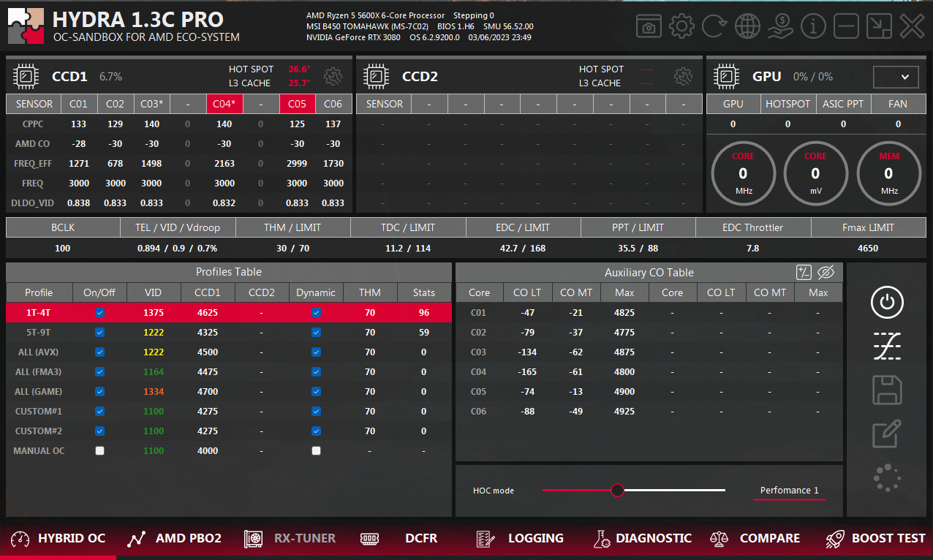Click the CCD2 chip icon

pos(376,76)
